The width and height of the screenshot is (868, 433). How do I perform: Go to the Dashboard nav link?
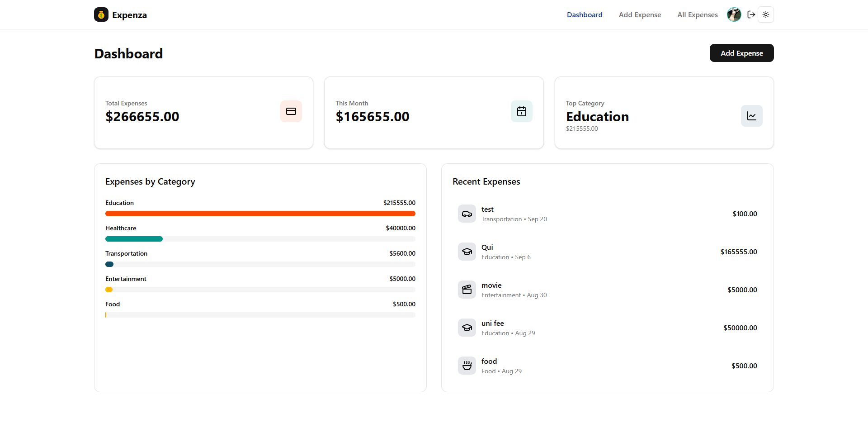(585, 14)
